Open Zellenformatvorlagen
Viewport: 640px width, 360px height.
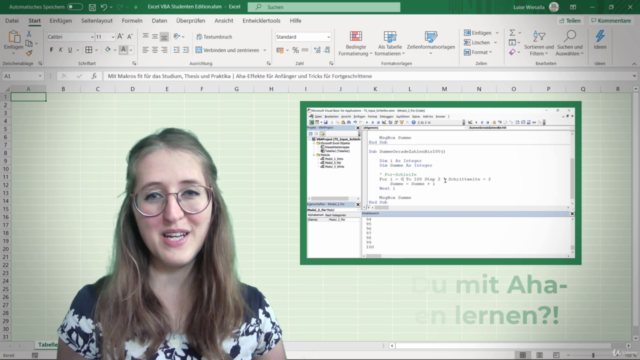click(x=431, y=43)
